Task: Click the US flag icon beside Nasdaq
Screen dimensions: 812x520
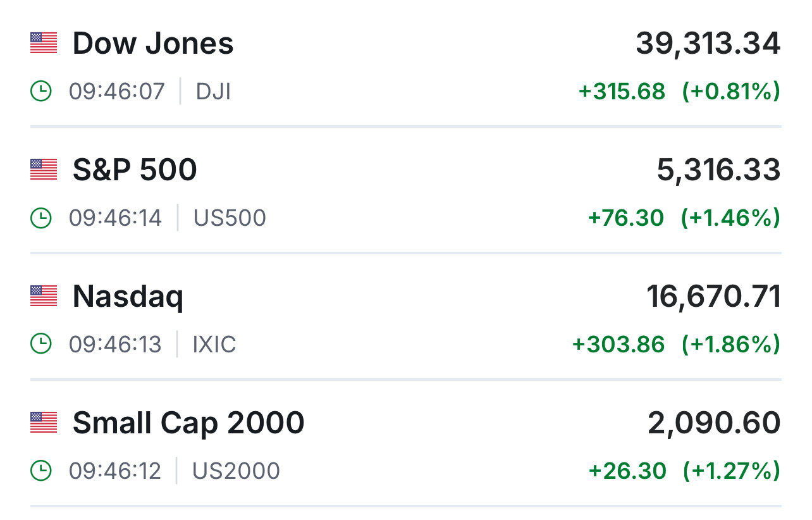Action: coord(44,296)
